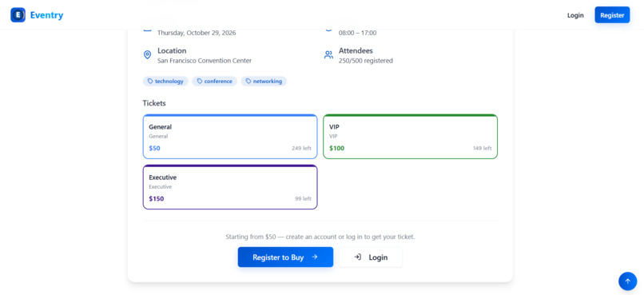Click '250/500 registered' text
The height and width of the screenshot is (295, 644).
(x=365, y=61)
